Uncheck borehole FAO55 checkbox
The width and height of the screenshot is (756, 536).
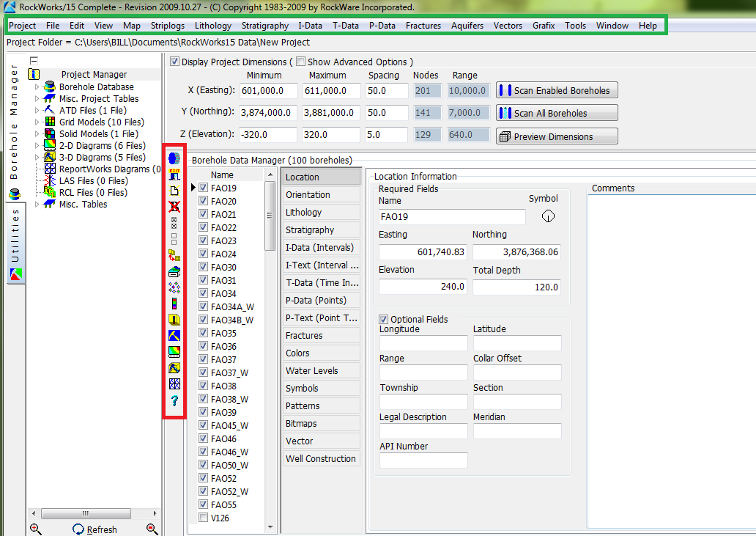click(x=204, y=504)
